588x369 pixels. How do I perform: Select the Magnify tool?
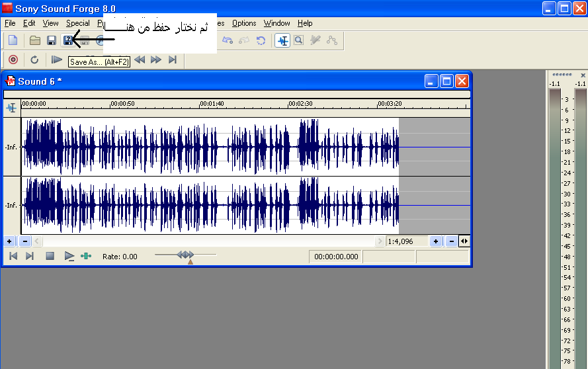298,40
